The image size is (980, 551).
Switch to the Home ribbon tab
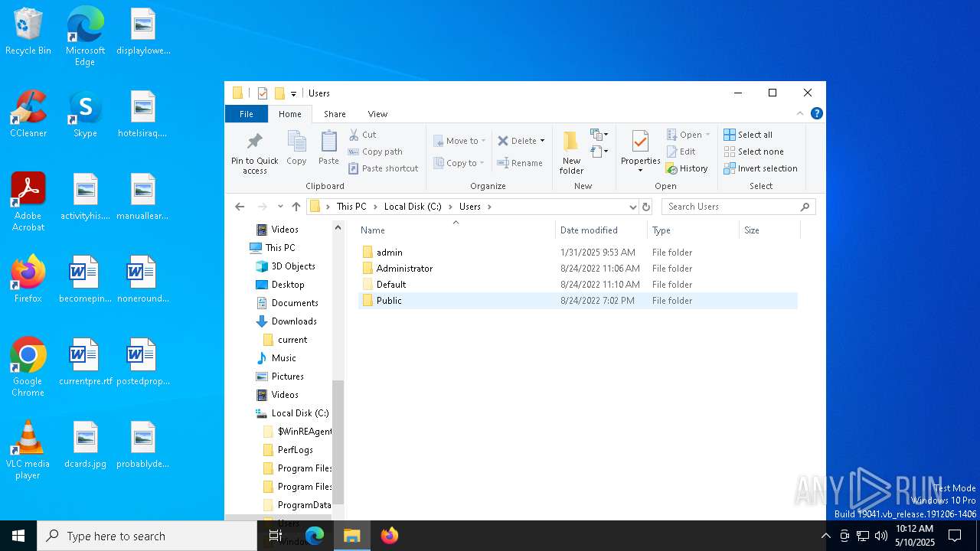[290, 114]
